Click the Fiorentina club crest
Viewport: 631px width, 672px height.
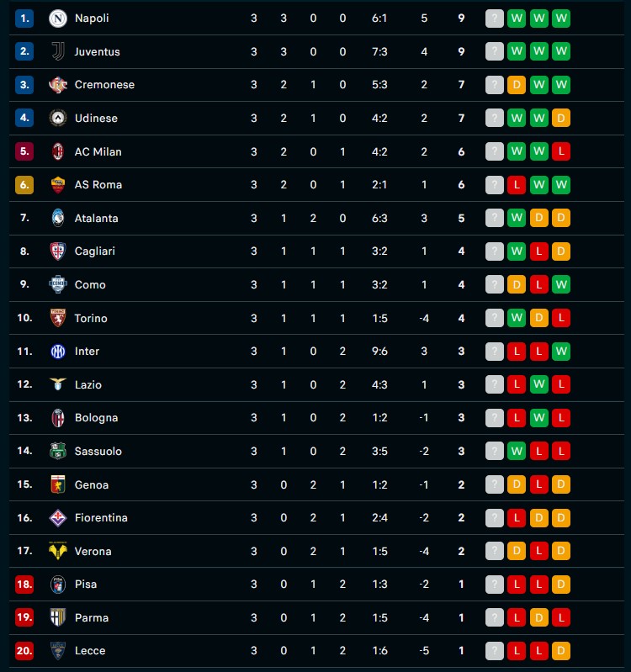(58, 518)
